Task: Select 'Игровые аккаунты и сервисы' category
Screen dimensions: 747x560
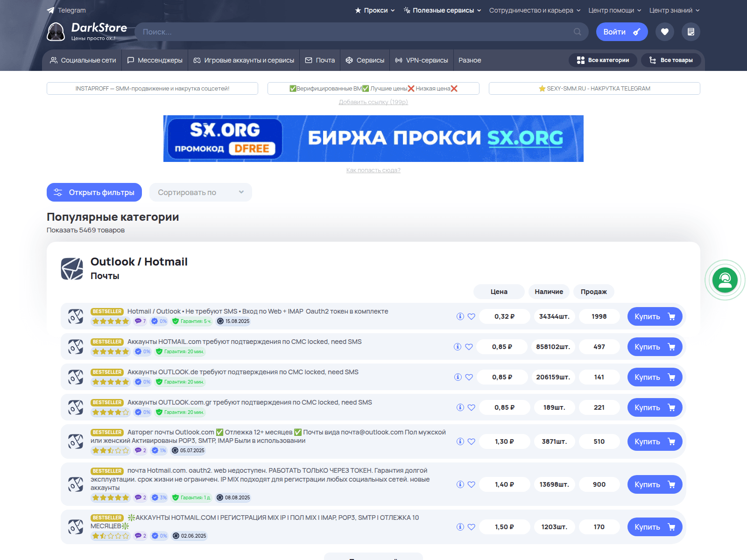Action: click(x=244, y=60)
